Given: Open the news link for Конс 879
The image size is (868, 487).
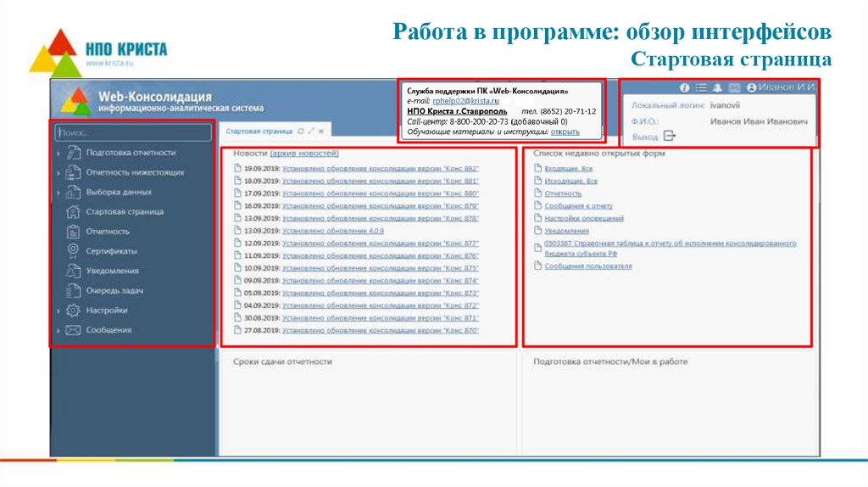Looking at the screenshot, I should pyautogui.click(x=381, y=205).
